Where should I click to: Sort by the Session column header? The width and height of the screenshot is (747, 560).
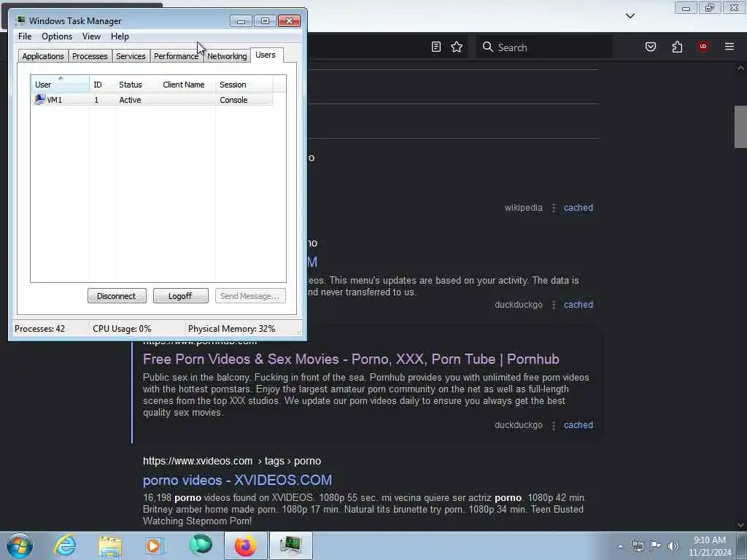click(244, 85)
